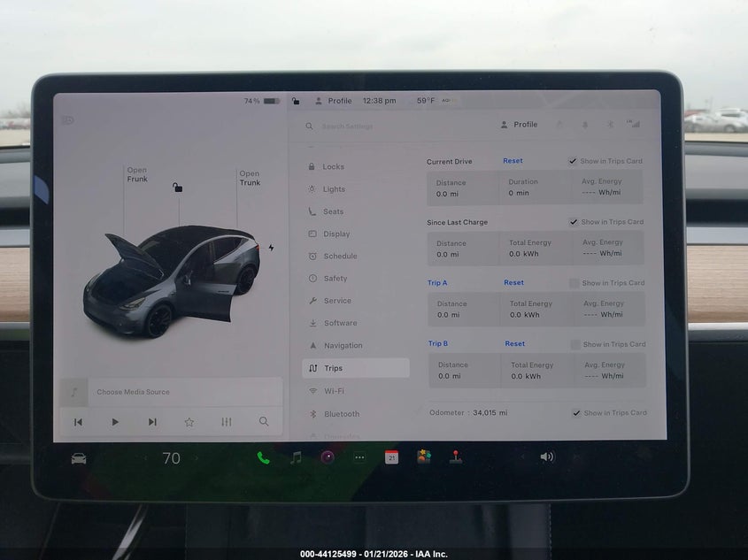Open Profile dropdown in top status bar

334,101
